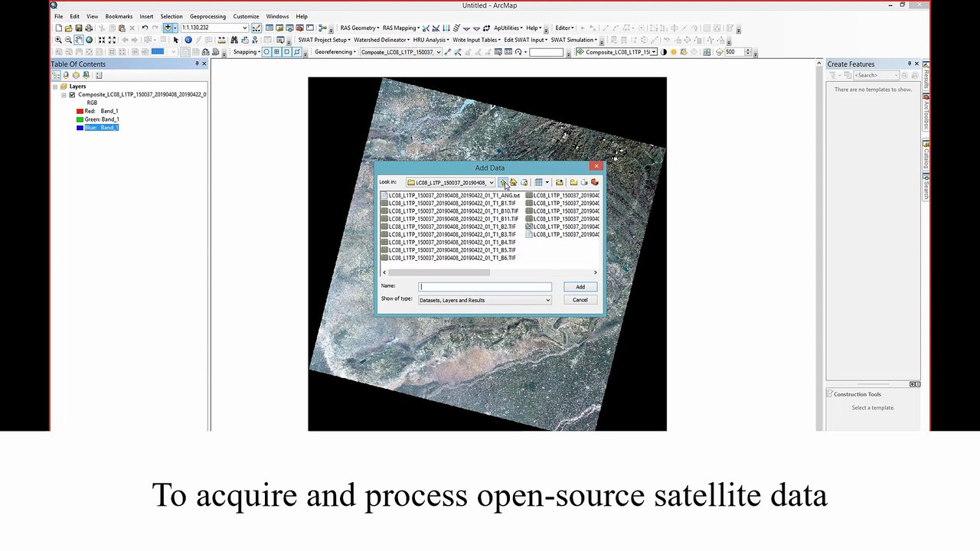980x551 pixels.
Task: Open the Editor dropdown menu
Action: [x=564, y=28]
